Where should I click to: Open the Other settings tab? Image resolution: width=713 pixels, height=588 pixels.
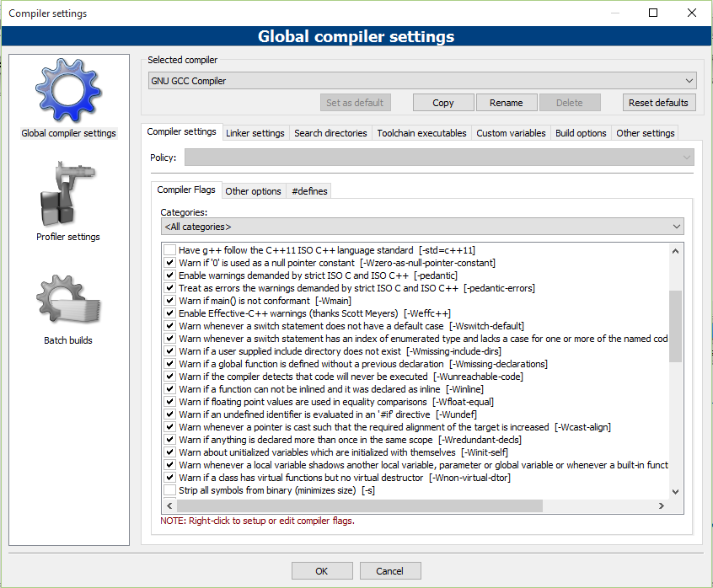click(x=646, y=133)
